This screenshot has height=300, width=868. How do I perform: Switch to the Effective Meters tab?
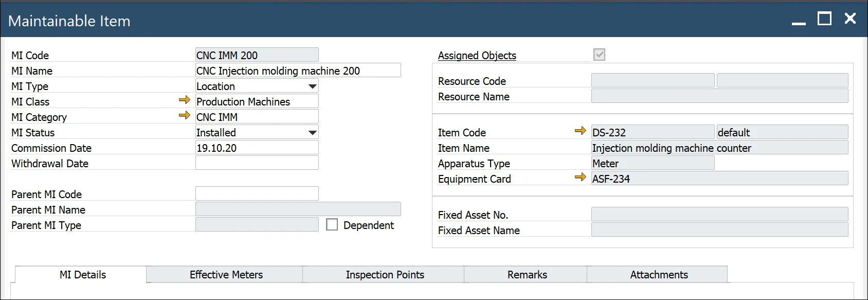pyautogui.click(x=226, y=275)
